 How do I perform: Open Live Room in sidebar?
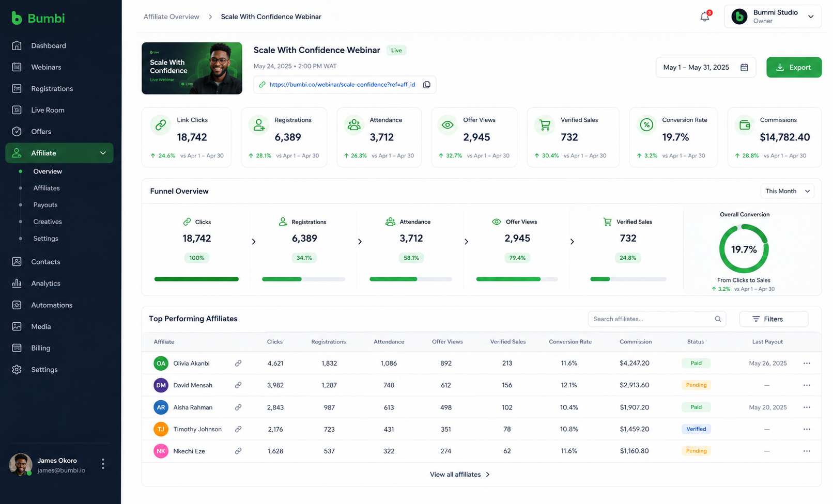pos(48,110)
